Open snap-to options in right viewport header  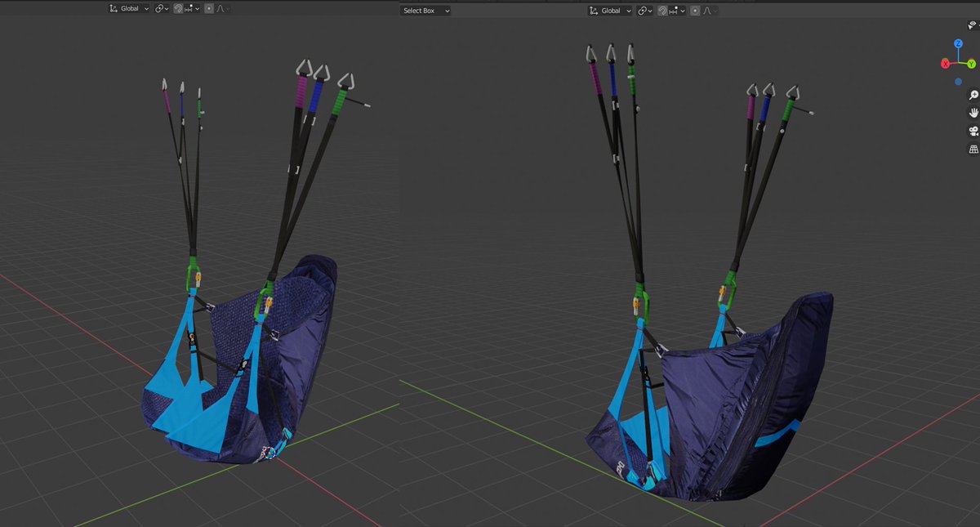[x=678, y=11]
